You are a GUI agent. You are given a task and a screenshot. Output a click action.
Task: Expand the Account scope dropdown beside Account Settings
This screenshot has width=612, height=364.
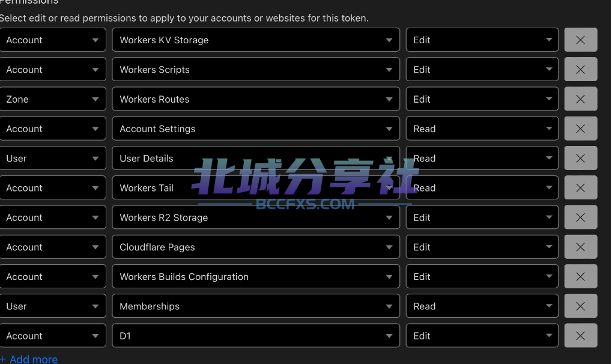click(53, 129)
